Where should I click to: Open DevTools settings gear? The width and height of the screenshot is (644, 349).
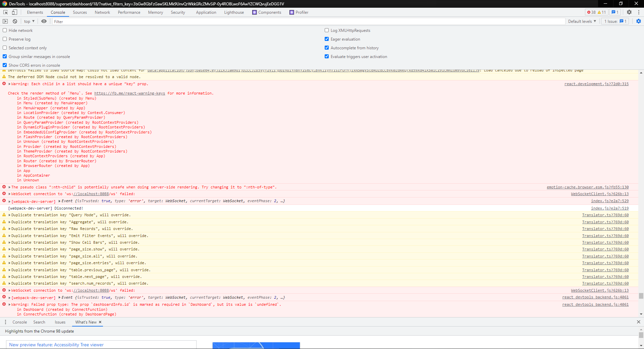(630, 12)
